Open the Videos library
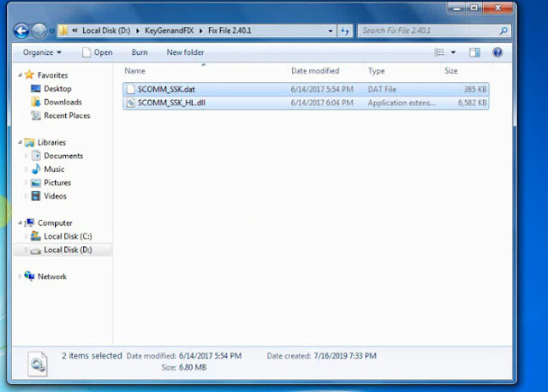548x392 pixels. (55, 196)
